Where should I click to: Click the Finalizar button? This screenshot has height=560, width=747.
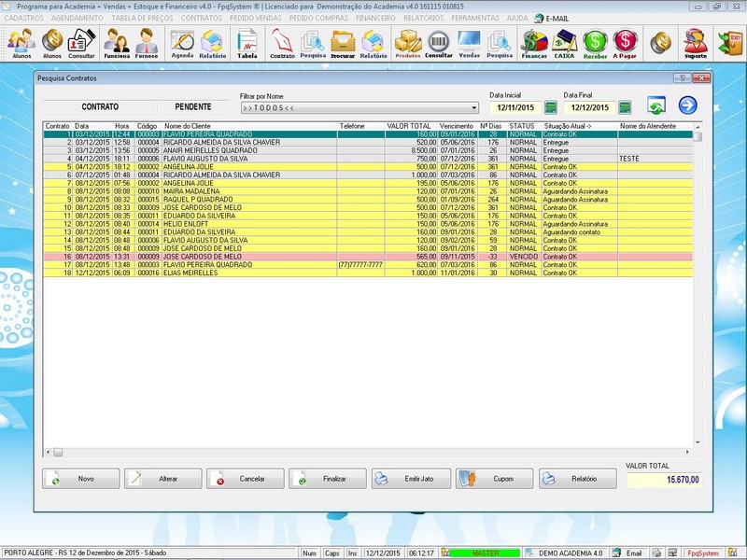[327, 479]
